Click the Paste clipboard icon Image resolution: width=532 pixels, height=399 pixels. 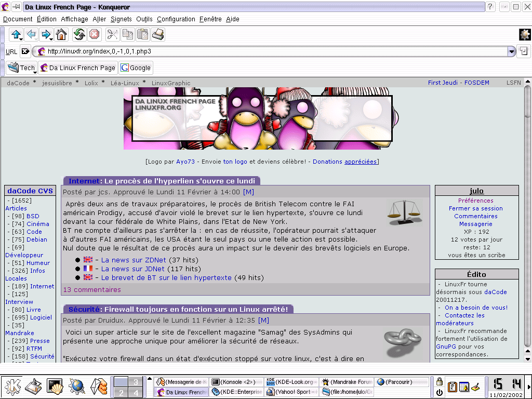coord(143,34)
